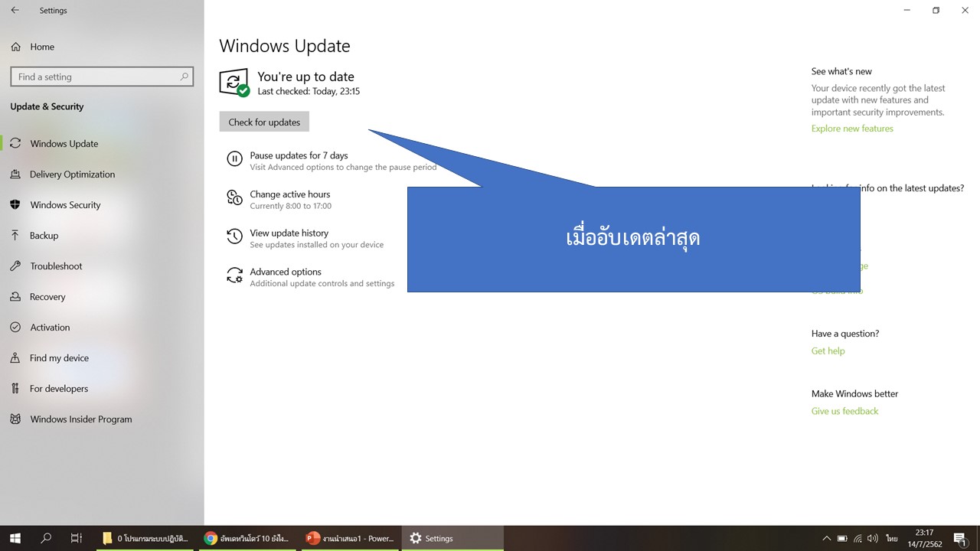Click the Check for updates button
Viewport: 980px width, 551px height.
coord(264,122)
